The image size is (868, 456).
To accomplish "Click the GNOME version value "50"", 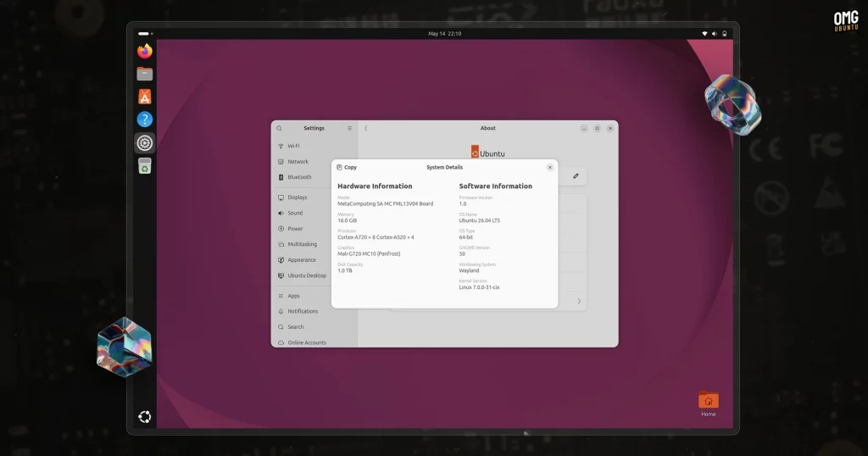I will (462, 254).
